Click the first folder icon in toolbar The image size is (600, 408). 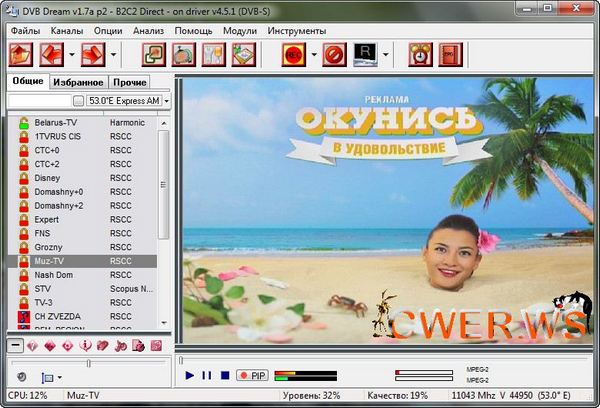[x=23, y=53]
